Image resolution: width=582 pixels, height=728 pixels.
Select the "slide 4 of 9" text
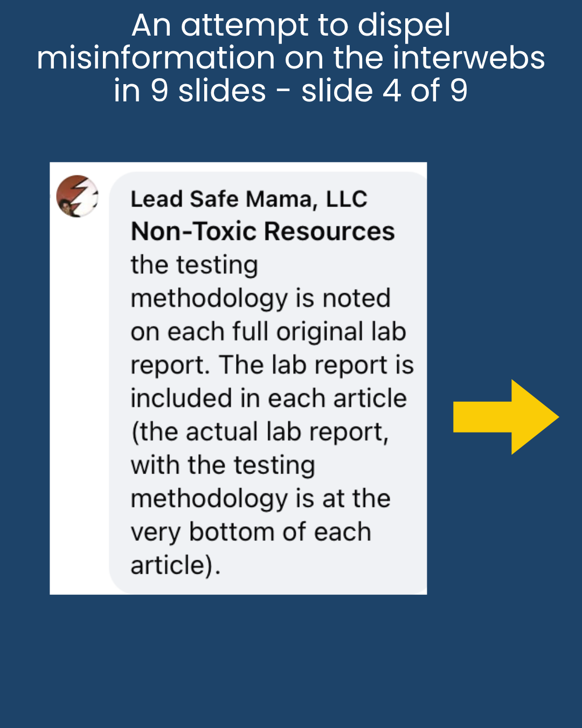point(384,91)
